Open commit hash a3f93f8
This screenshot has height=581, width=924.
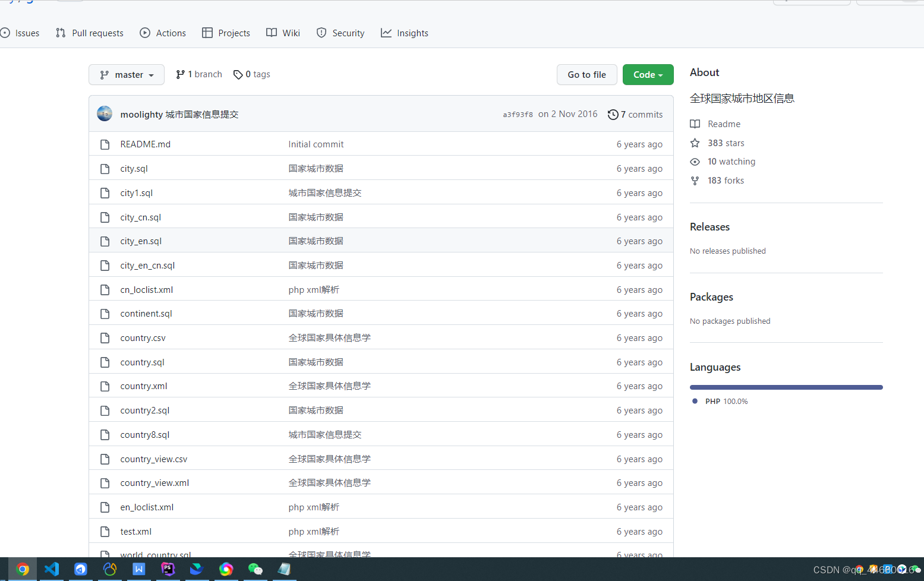click(x=518, y=115)
